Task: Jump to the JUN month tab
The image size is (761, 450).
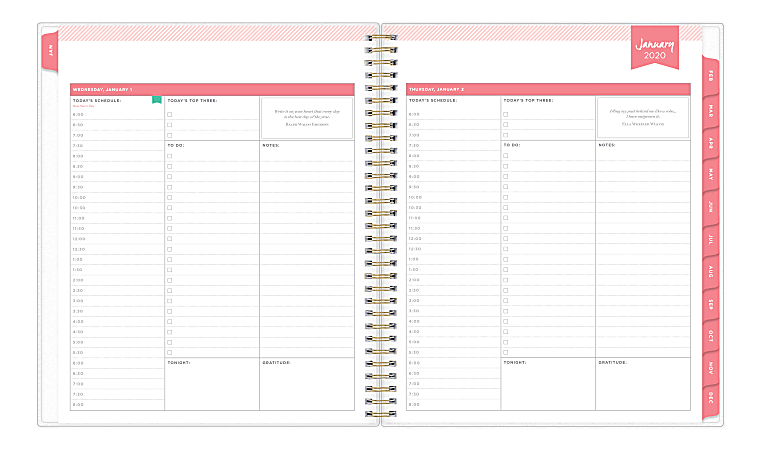Action: pos(710,206)
